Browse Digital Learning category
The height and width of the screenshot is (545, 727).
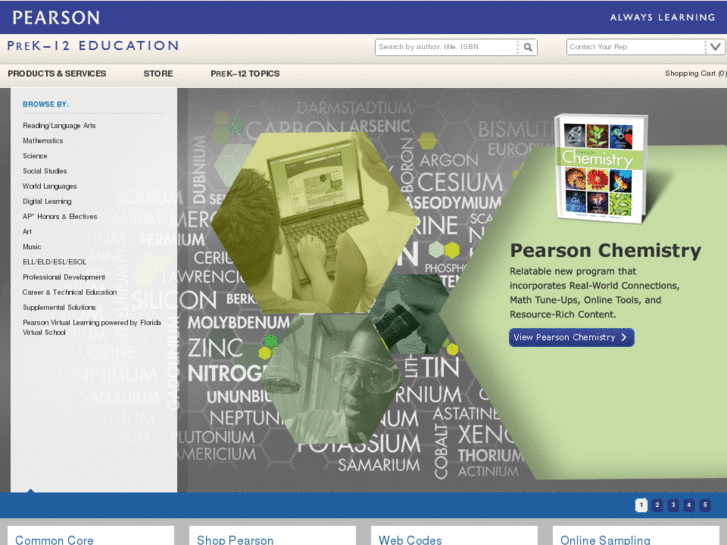[47, 201]
